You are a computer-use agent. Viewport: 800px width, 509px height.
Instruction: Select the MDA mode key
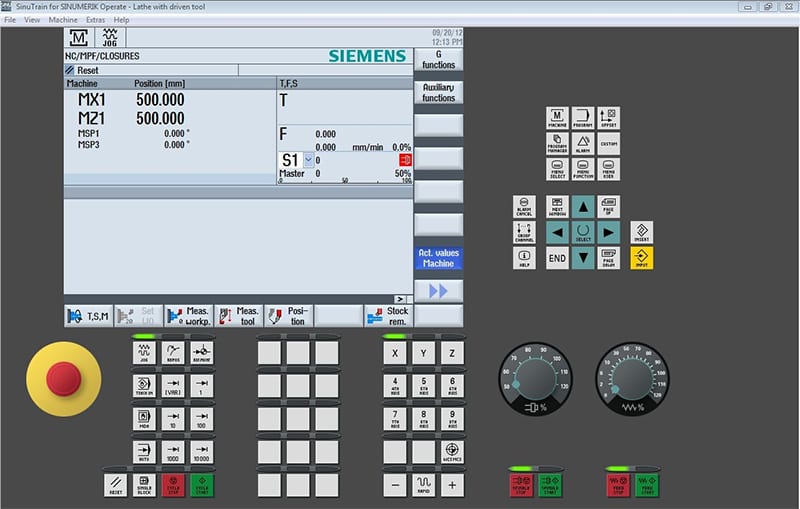(x=144, y=419)
